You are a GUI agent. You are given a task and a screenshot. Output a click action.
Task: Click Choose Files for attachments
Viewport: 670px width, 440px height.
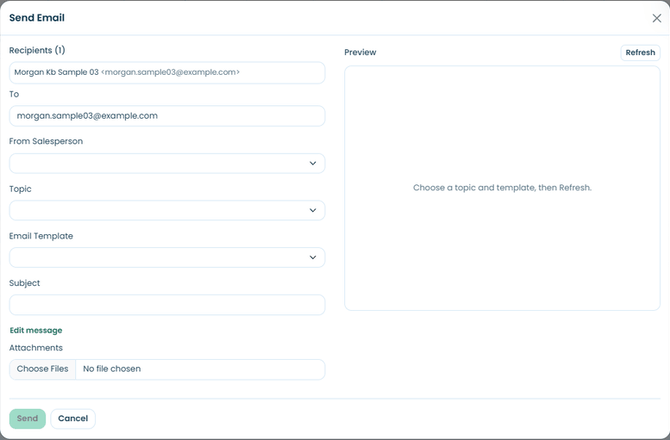42,369
